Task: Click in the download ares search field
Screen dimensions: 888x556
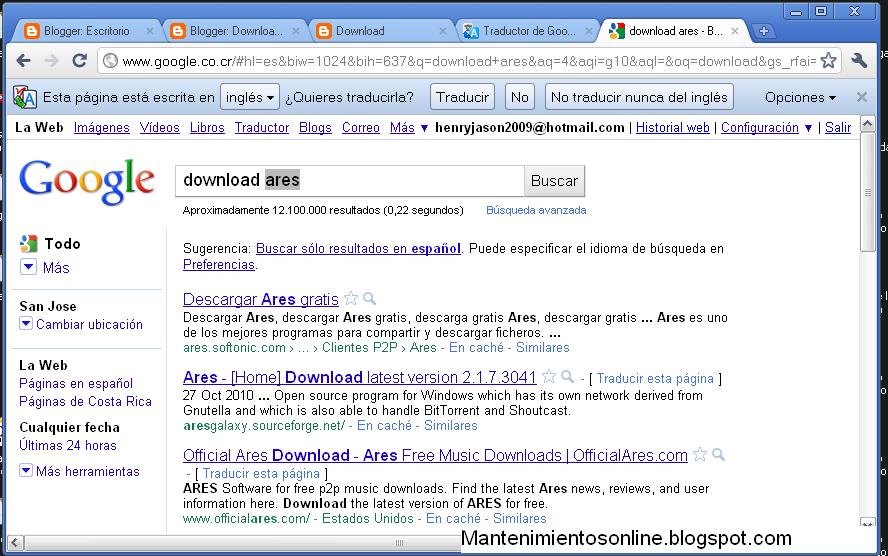Action: 350,181
